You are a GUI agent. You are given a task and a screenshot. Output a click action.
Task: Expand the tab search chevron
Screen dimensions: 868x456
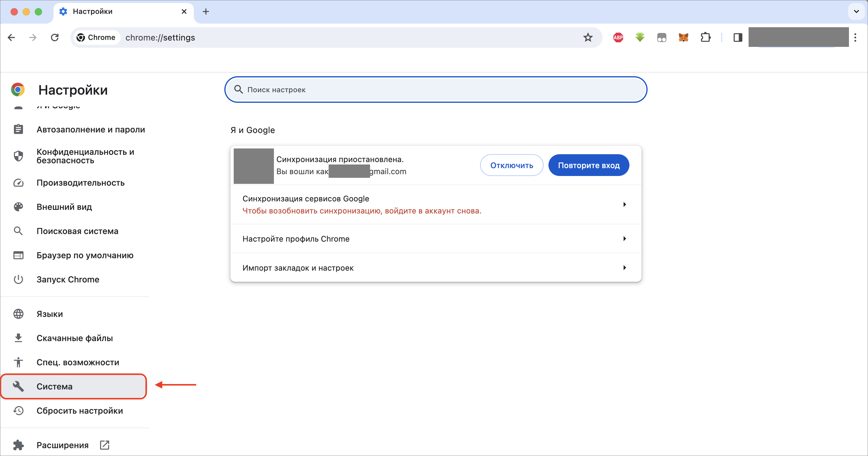856,12
